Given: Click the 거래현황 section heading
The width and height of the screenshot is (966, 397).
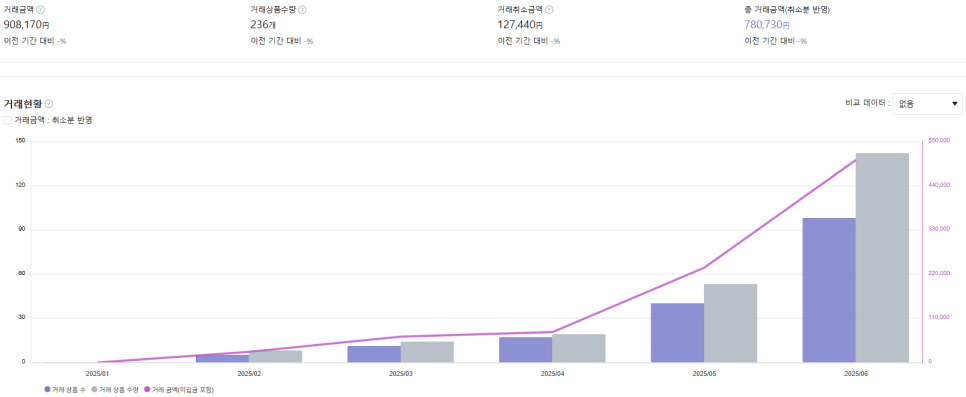Looking at the screenshot, I should 23,104.
